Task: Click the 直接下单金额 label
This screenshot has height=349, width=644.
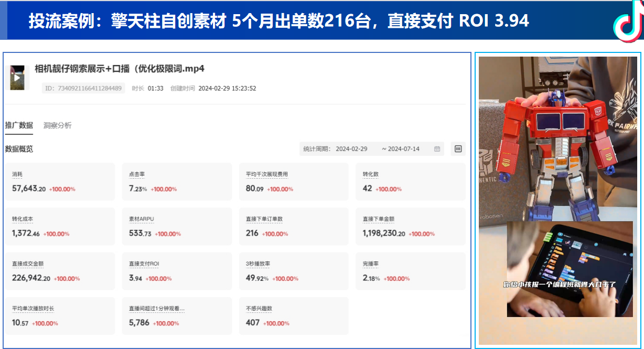Action: click(379, 219)
